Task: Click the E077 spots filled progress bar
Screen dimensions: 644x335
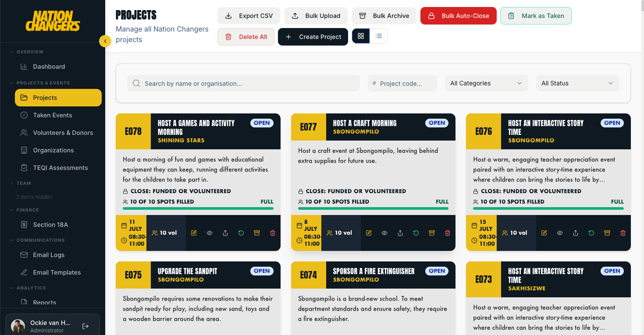Action: click(x=373, y=208)
